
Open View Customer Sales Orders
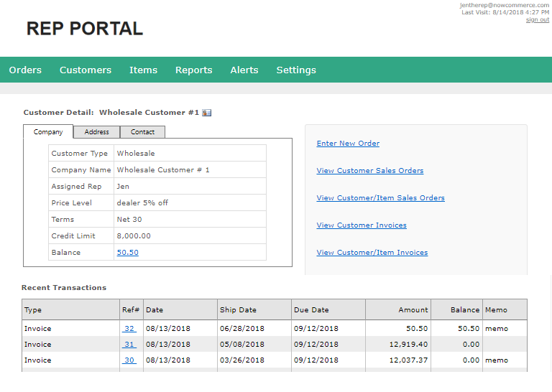369,171
